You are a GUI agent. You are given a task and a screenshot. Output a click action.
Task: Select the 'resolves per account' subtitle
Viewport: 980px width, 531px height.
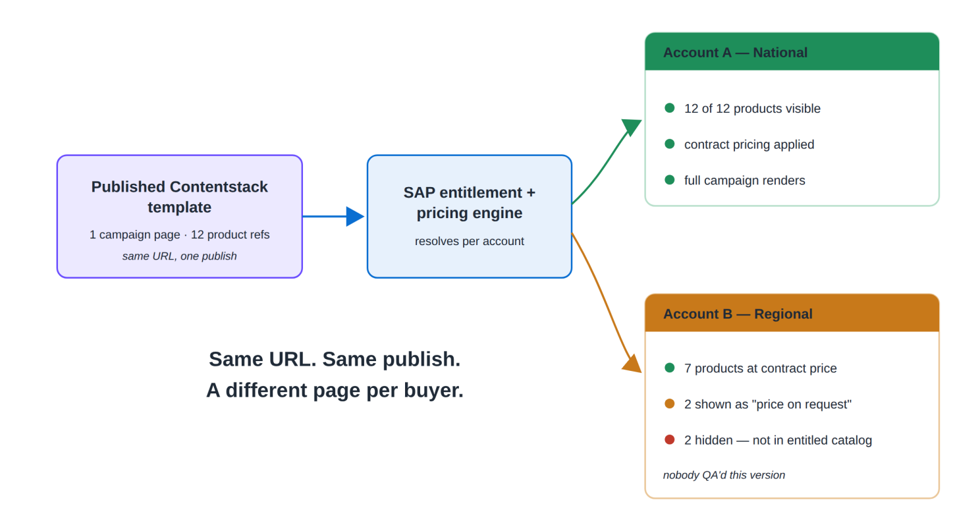click(x=469, y=241)
